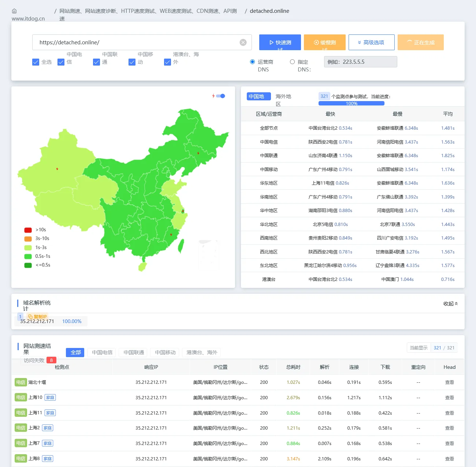Click the orange 3s-10s legend swatch
The height and width of the screenshot is (467, 476).
tap(28, 239)
